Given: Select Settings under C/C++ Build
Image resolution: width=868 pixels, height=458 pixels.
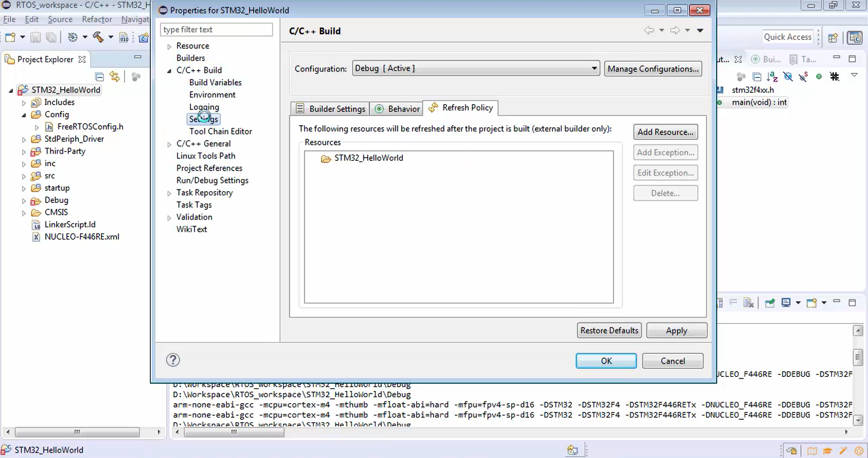Looking at the screenshot, I should tap(203, 119).
